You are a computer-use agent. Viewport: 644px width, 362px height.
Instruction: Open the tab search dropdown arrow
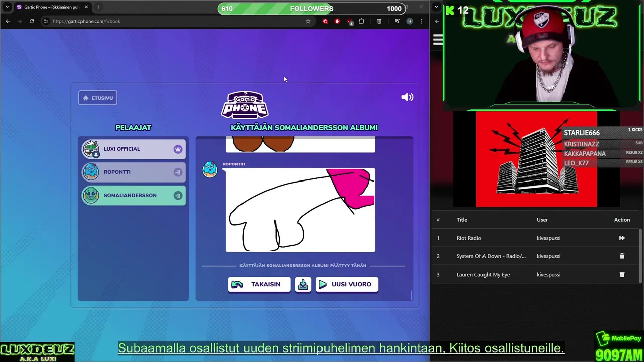[x=7, y=7]
